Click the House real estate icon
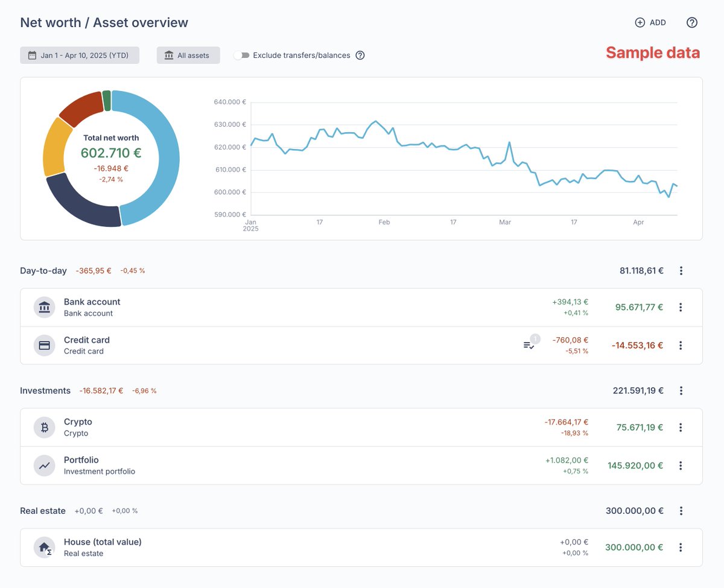Screen dimensions: 724x588 (x=44, y=547)
